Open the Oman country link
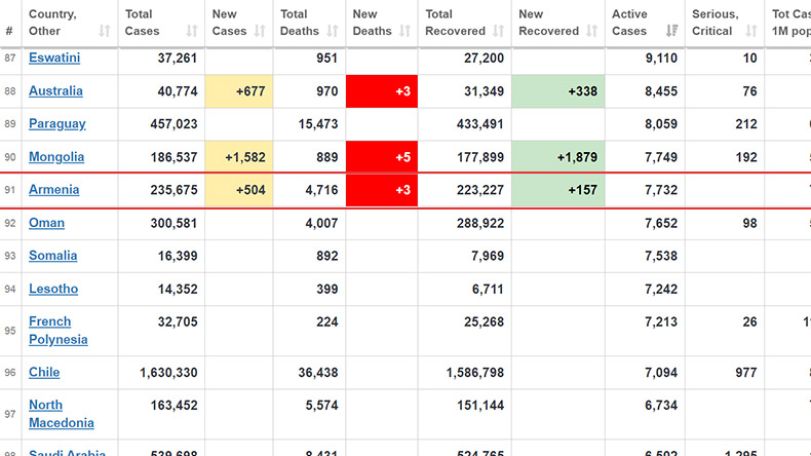The width and height of the screenshot is (811, 456). click(47, 223)
